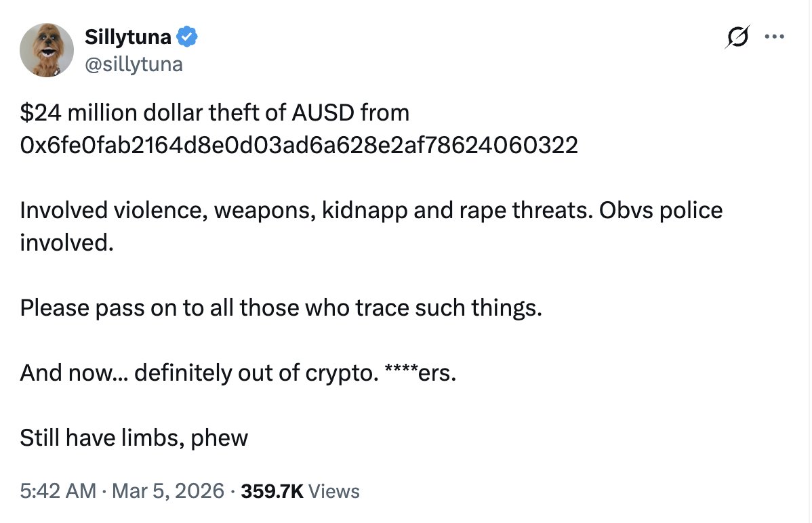
Task: Click the "Please pass on" sentence
Action: 281,308
